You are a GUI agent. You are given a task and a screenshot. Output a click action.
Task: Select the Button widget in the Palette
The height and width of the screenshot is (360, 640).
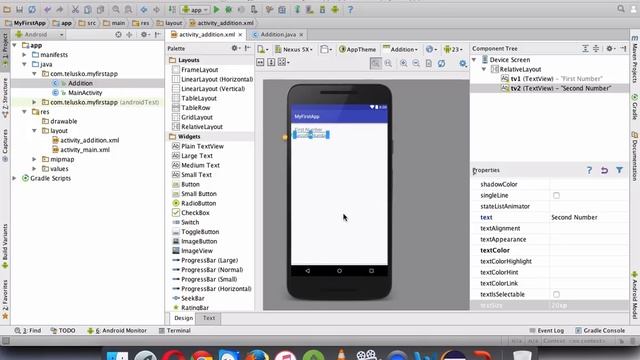190,184
